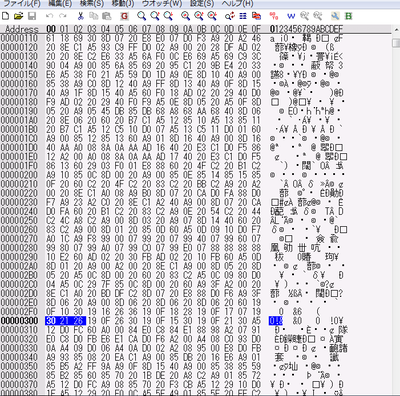This screenshot has width=400, height=396.
Task: Open the ヘルプ(H) menu
Action: click(x=238, y=4)
